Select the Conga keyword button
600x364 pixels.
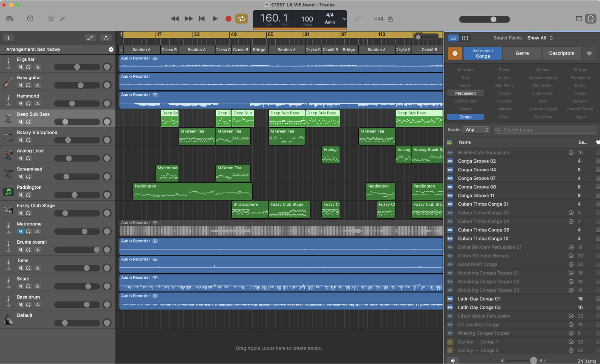click(465, 117)
